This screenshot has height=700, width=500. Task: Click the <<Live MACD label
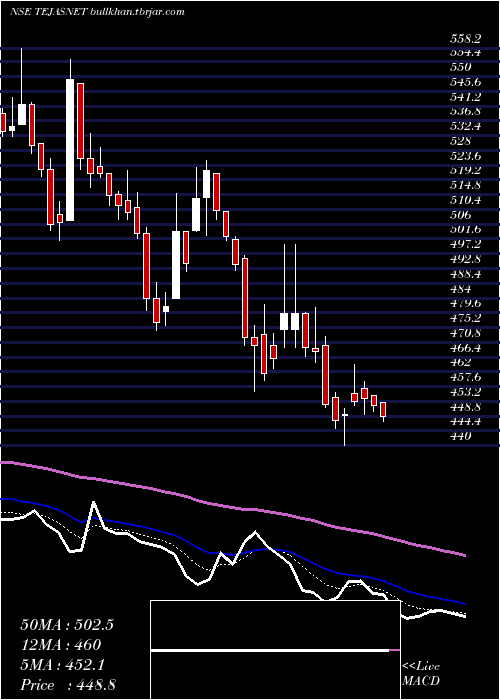[421, 673]
